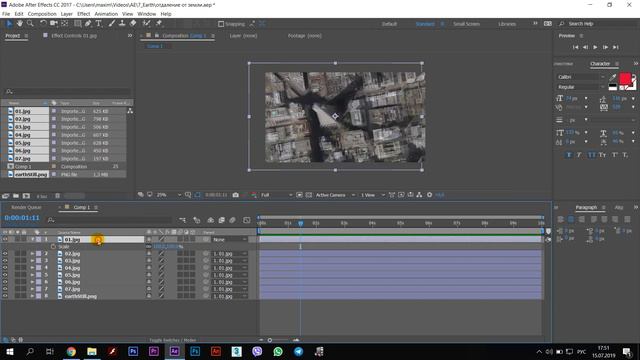Hide layer 03.jpg with its eye icon
Viewport: 640px width, 360px height.
[5, 261]
